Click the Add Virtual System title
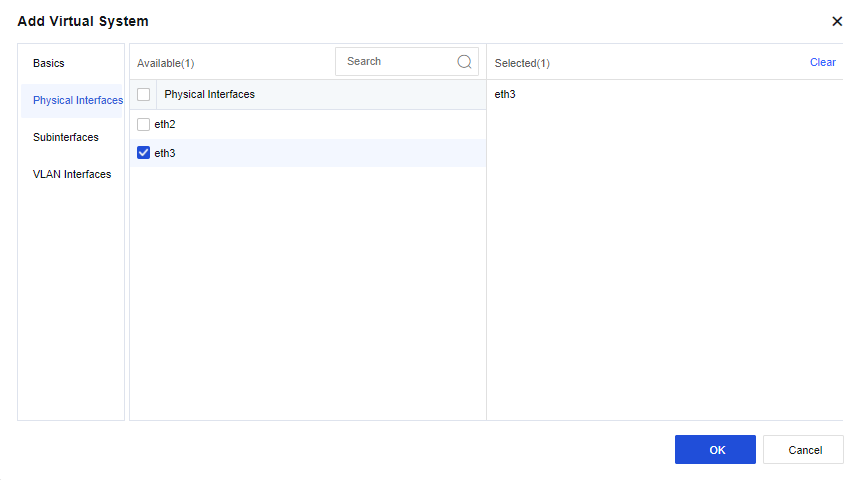Image resolution: width=858 pixels, height=480 pixels. click(83, 21)
